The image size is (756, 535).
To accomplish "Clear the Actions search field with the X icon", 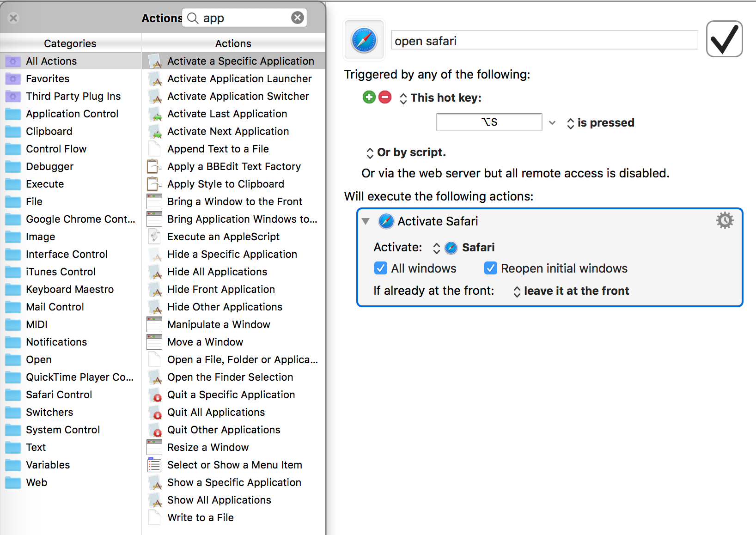I will tap(298, 18).
